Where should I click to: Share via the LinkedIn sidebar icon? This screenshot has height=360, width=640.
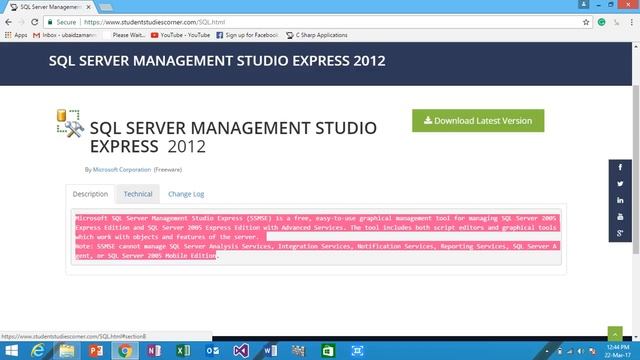[620, 200]
